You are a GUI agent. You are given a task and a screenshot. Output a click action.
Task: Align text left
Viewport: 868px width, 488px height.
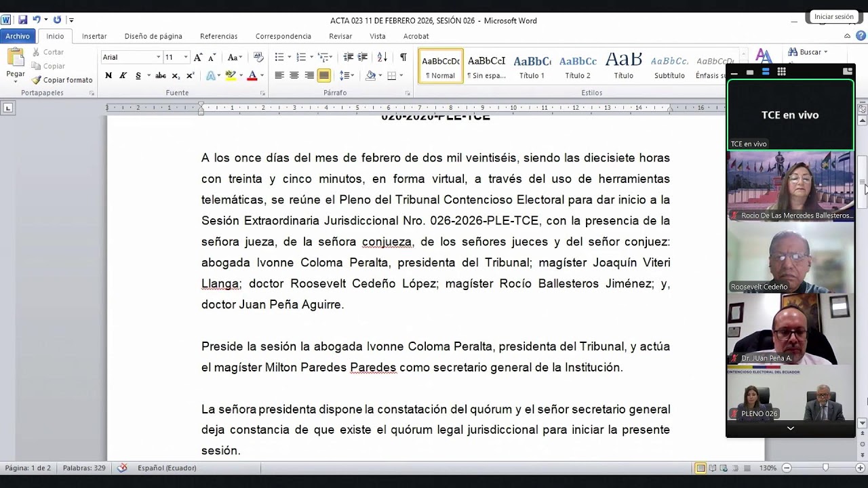coord(279,76)
